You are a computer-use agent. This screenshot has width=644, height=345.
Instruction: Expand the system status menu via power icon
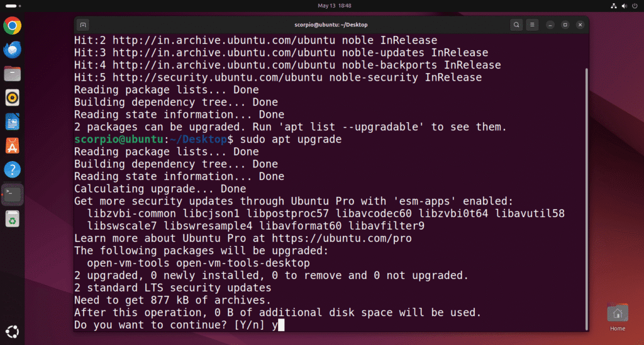[635, 6]
